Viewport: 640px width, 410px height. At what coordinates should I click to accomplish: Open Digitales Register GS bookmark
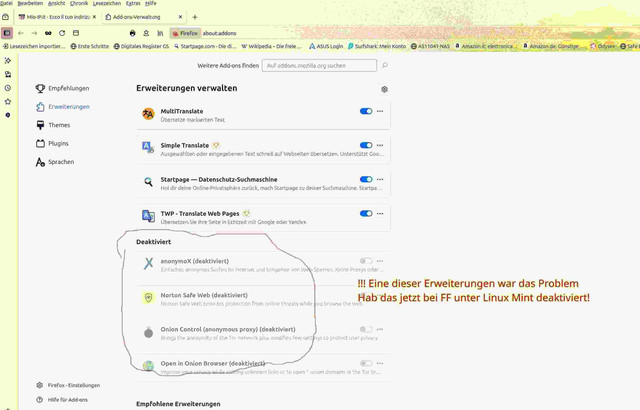pos(141,47)
